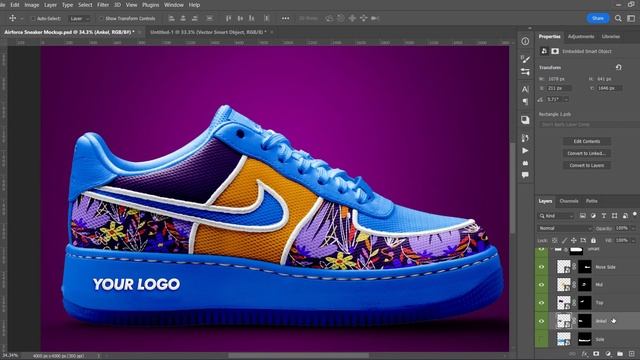Screen dimensions: 640x360
Task: Toggle Show Transform Controls checkbox
Action: 101,18
